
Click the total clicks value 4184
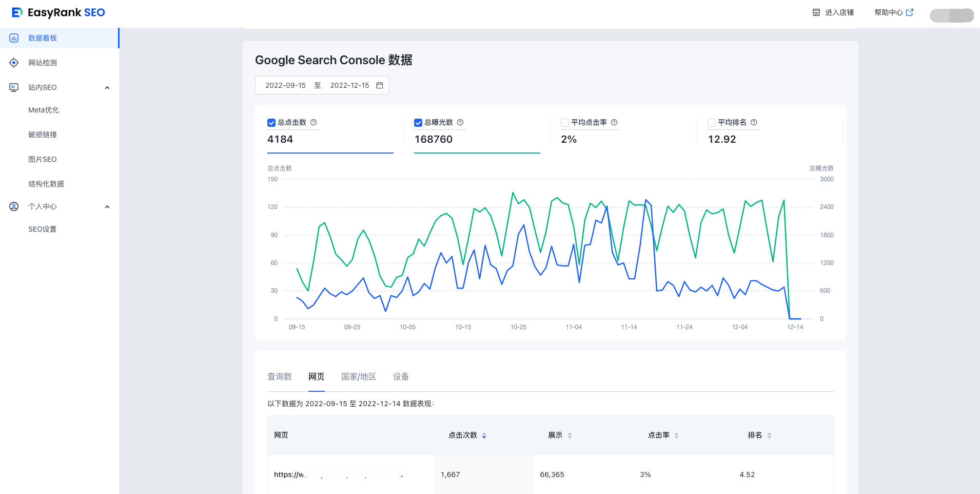[280, 139]
